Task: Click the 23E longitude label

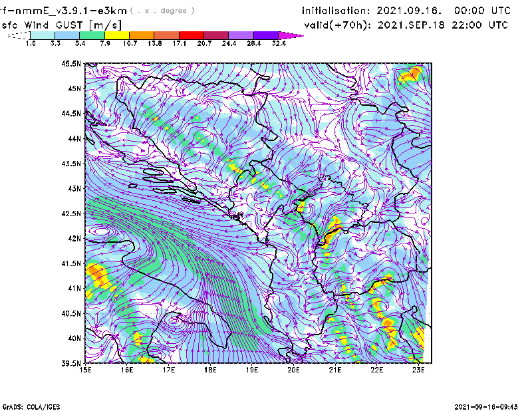Action: coord(418,370)
